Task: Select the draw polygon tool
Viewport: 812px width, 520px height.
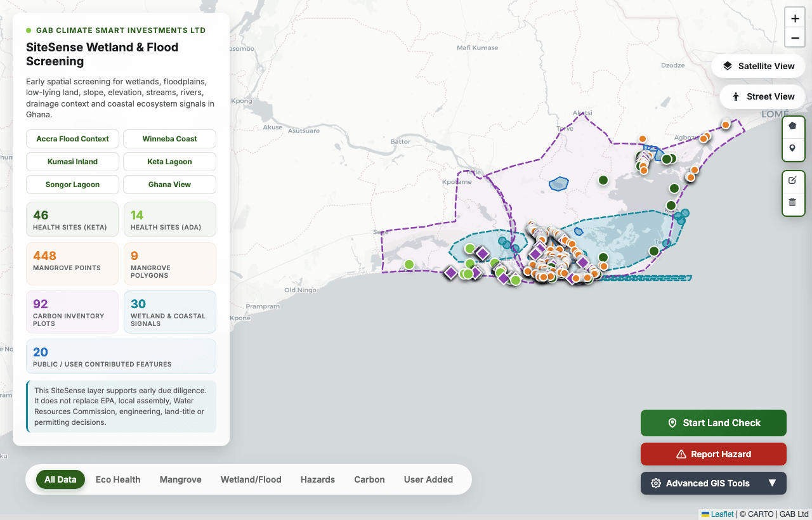Action: click(792, 126)
